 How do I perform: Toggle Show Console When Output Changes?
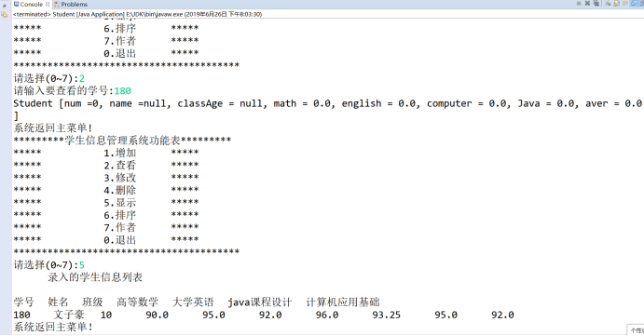pyautogui.click(x=635, y=4)
